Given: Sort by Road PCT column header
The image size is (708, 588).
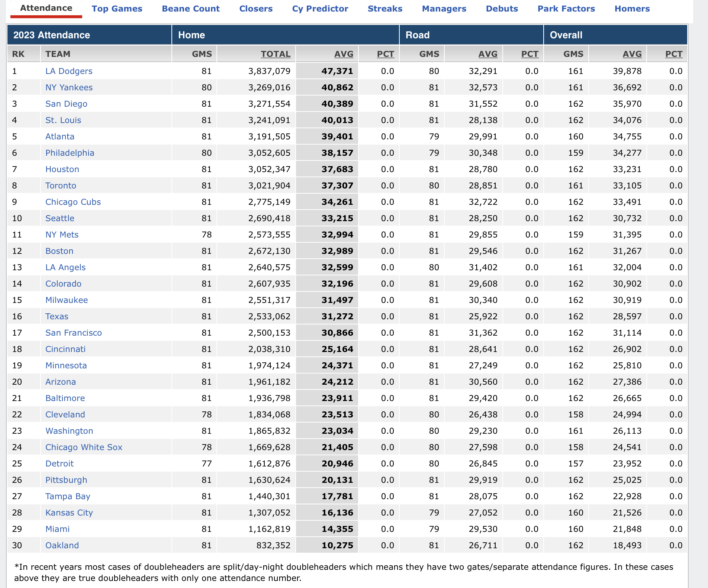Looking at the screenshot, I should [530, 54].
